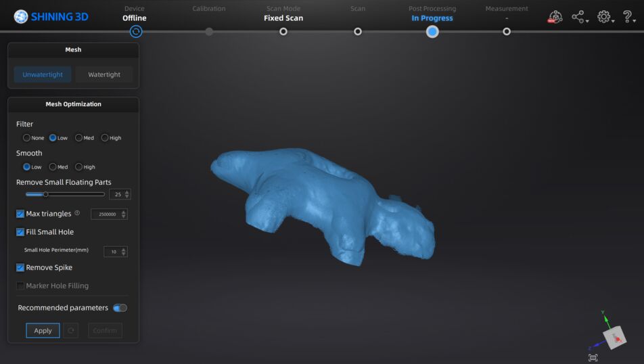Click the Confirm button
The height and width of the screenshot is (364, 644).
point(105,330)
